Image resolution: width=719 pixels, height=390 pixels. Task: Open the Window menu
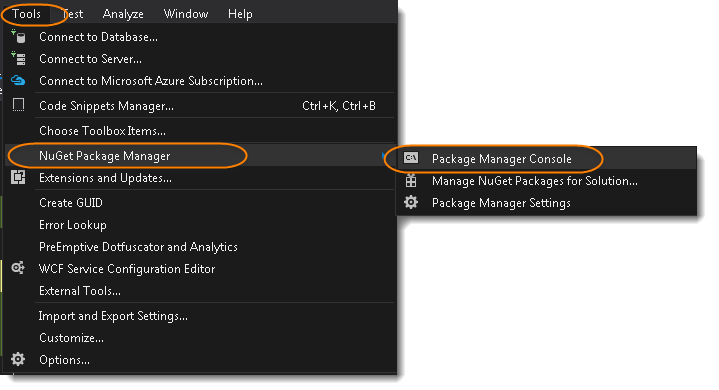click(186, 14)
